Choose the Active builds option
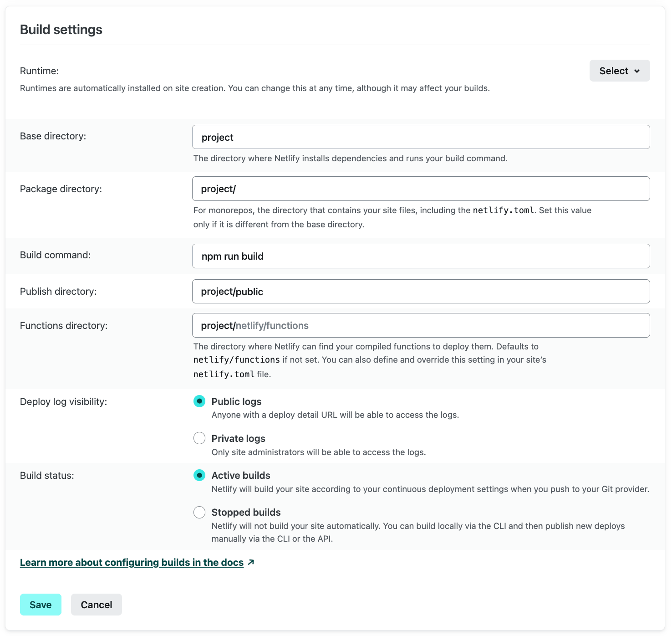 tap(199, 475)
